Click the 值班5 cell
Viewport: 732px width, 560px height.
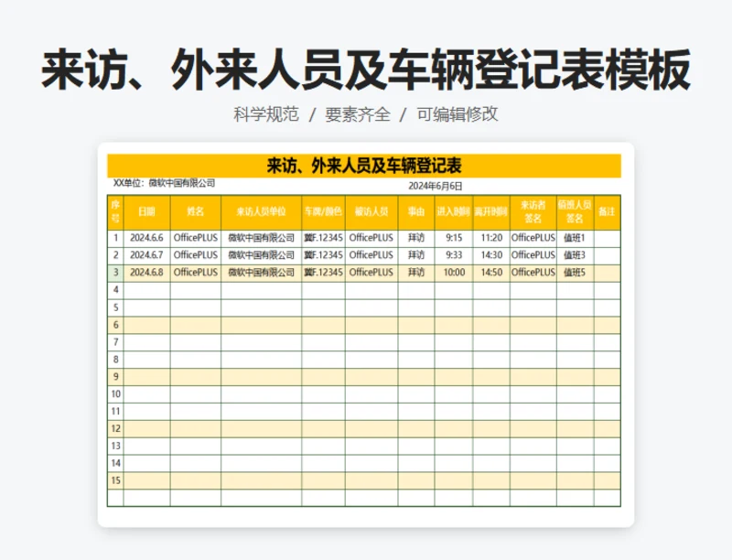pos(575,273)
